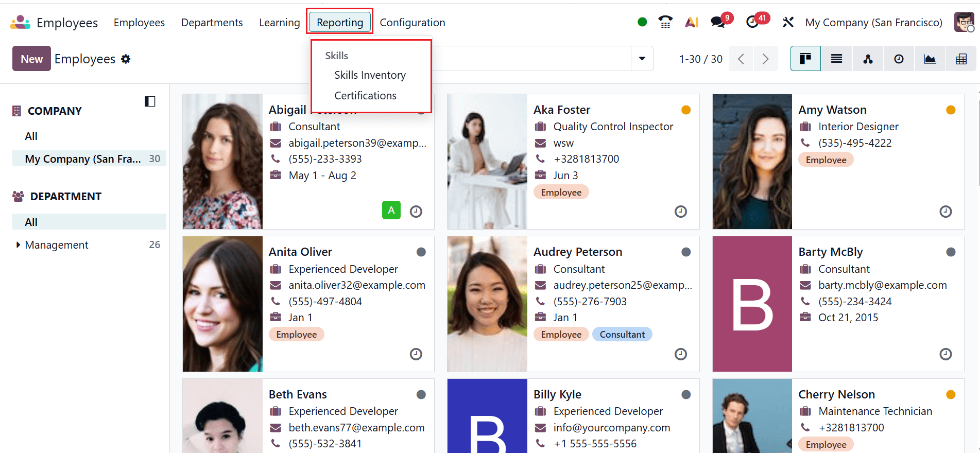Click Barty McBly's B avatar thumbnail
Screen dimensions: 980x453
pos(752,304)
